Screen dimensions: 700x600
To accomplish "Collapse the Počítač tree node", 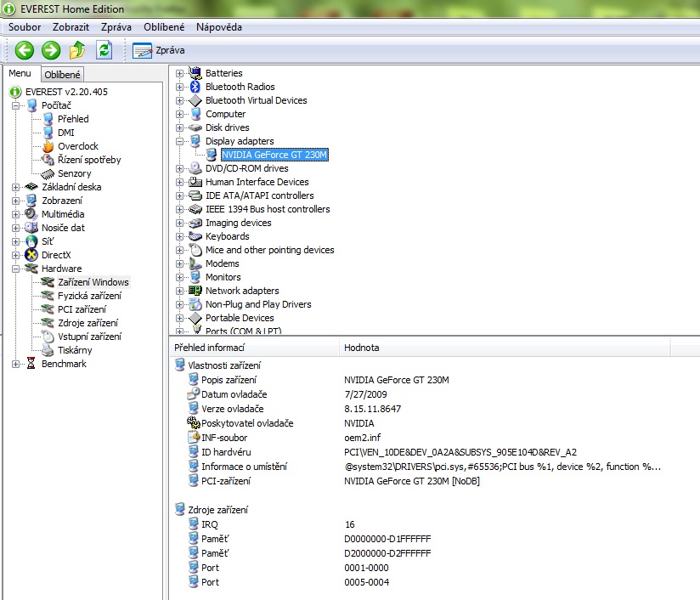I will tap(15, 106).
